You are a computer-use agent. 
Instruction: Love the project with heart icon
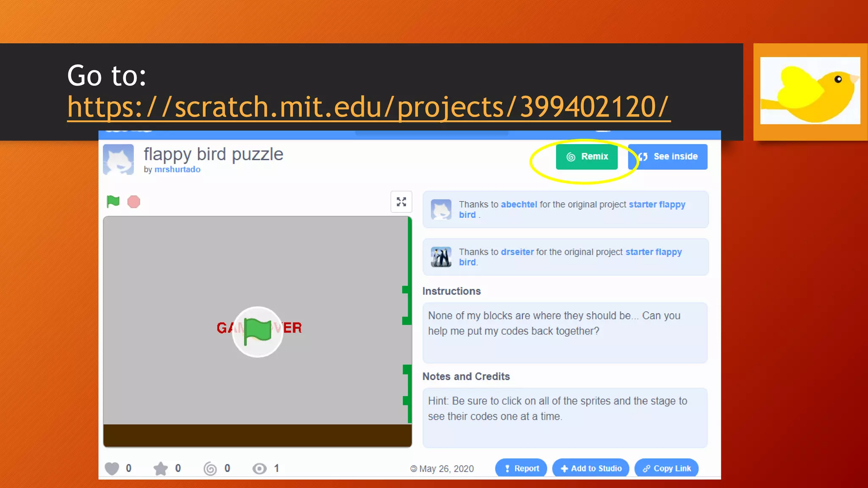tap(112, 469)
